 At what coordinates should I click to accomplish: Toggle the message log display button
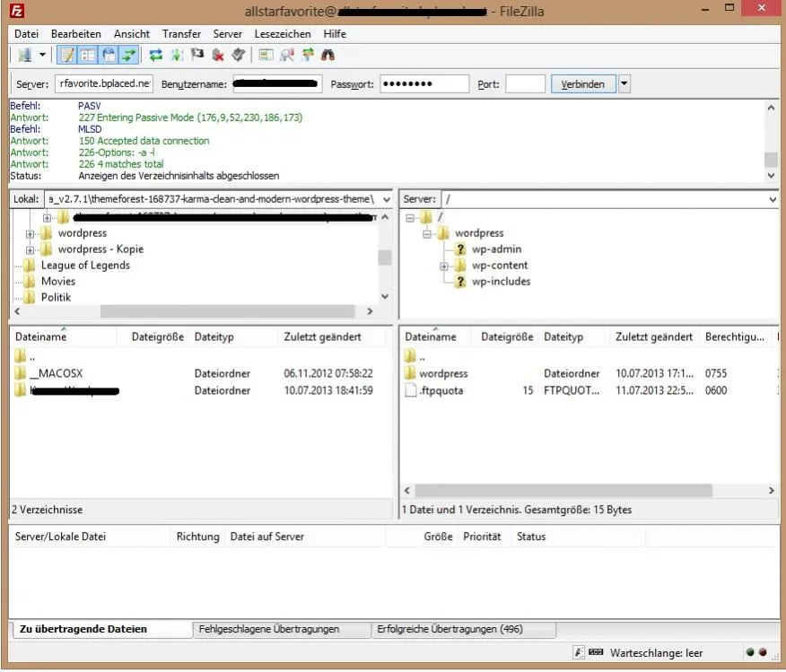click(67, 55)
